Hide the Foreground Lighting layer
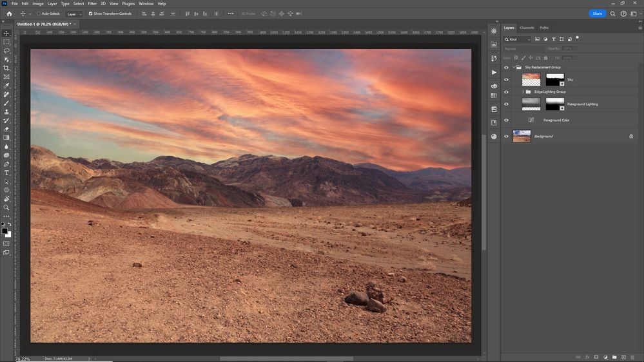The width and height of the screenshot is (644, 362). 506,104
